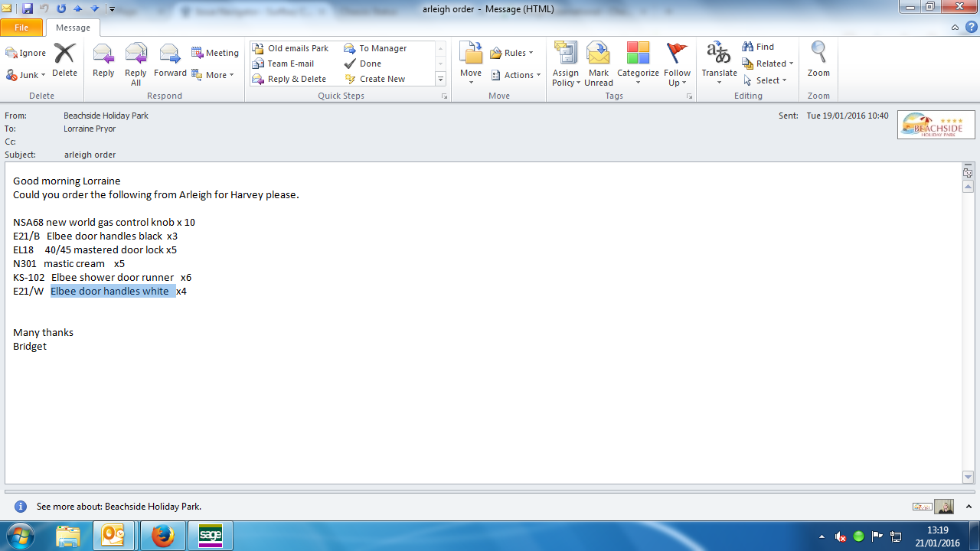Click the line NSA68 new world gas control knob
Screen dimensions: 980x551
pyautogui.click(x=104, y=223)
